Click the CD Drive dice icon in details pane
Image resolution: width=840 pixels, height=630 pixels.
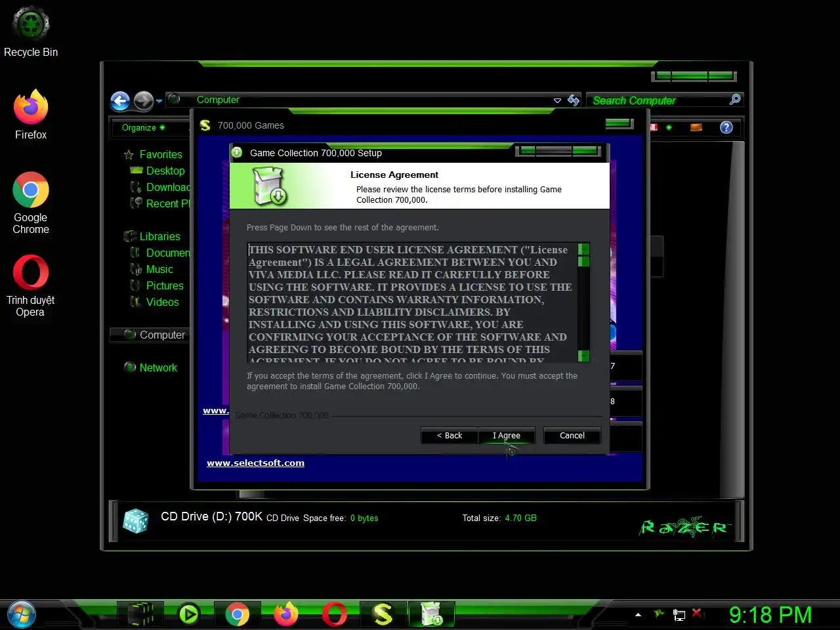pyautogui.click(x=136, y=521)
